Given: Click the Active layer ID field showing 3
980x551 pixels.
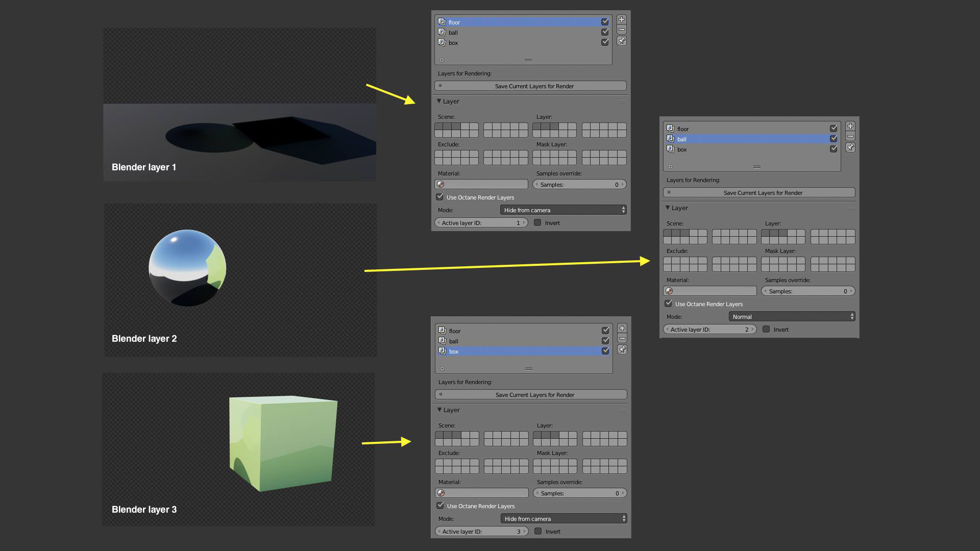Looking at the screenshot, I should [x=481, y=532].
